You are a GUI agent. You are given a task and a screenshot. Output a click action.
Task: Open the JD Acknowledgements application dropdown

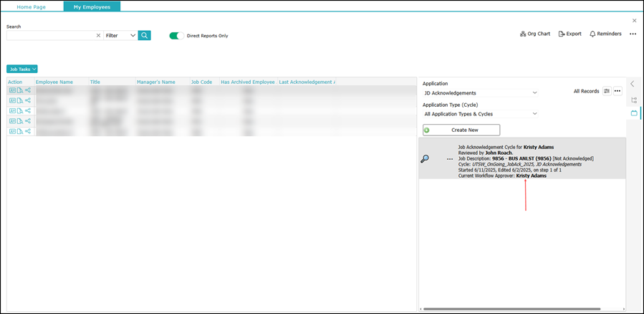pyautogui.click(x=479, y=92)
